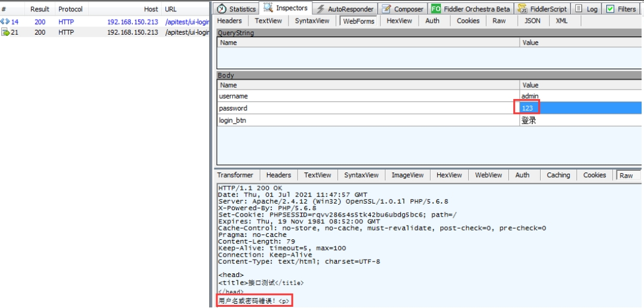Open the Composer tab
Screen dimensions: 644x308
point(402,9)
